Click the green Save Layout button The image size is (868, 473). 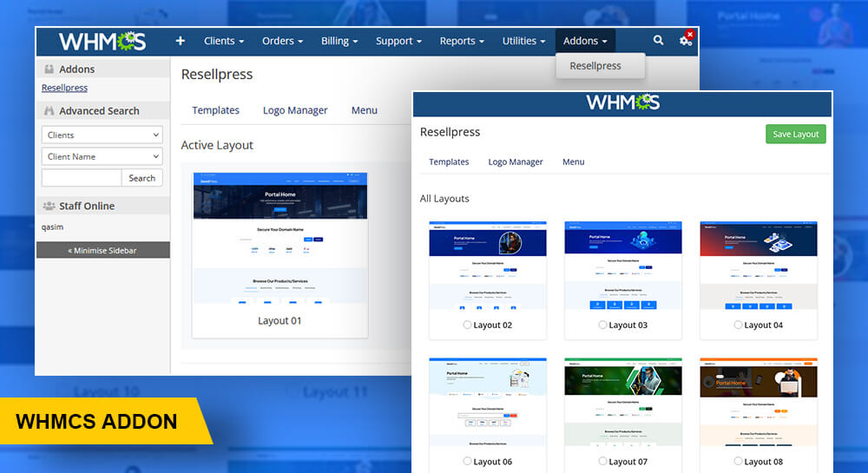pyautogui.click(x=795, y=135)
